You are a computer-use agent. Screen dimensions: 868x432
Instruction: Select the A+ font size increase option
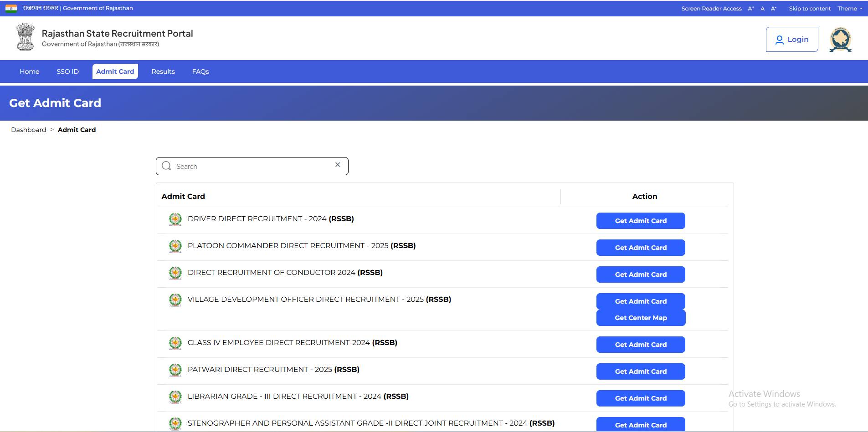[x=751, y=8]
